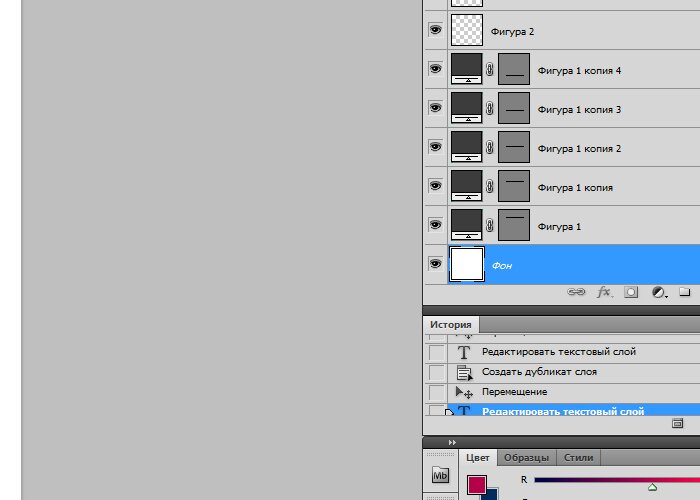The height and width of the screenshot is (500, 700).
Task: Click the History panel snapshot icon at bottom
Action: pos(678,424)
